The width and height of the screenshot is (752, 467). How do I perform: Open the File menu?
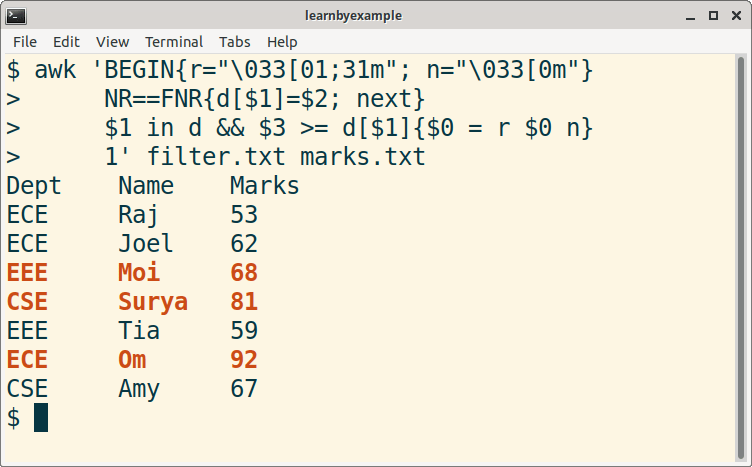click(25, 42)
